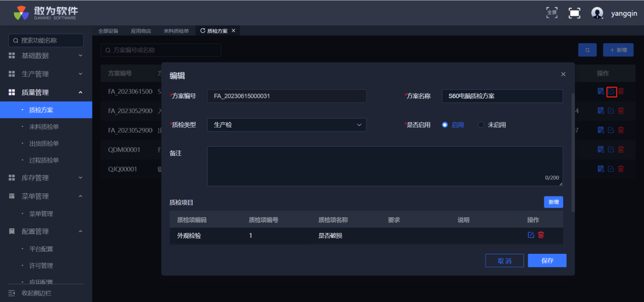Collapse the sidebar using 收起侧边栏

36,293
